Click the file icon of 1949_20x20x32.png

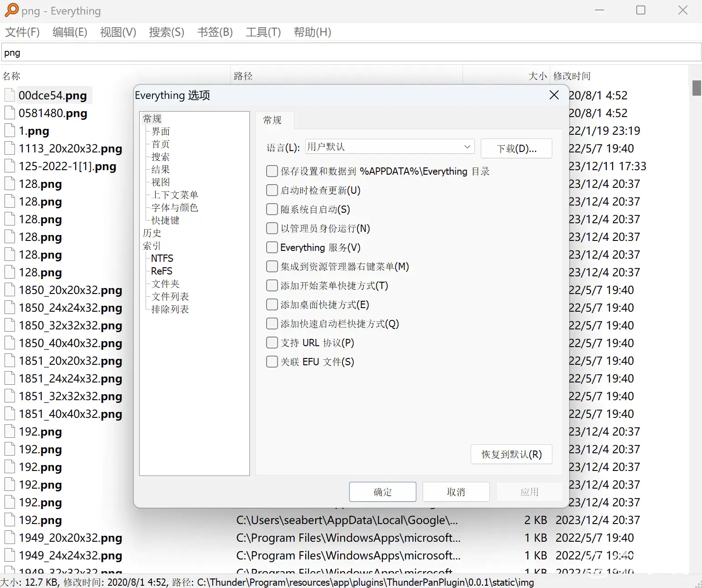point(10,538)
